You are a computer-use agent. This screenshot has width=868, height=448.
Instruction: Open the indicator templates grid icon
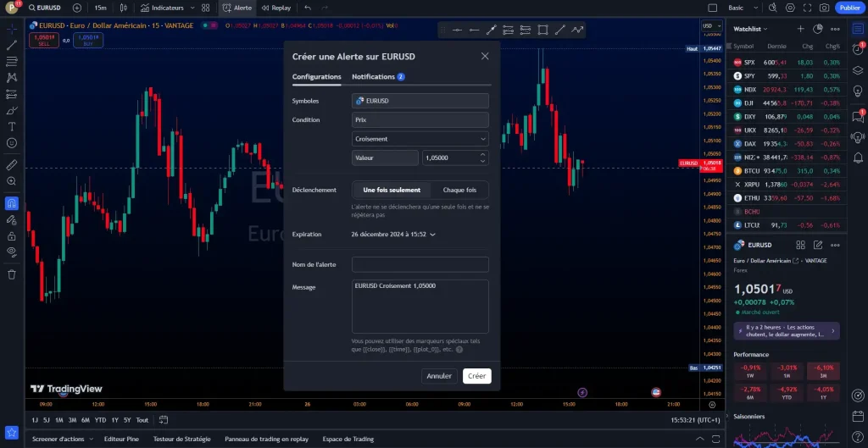pyautogui.click(x=205, y=8)
